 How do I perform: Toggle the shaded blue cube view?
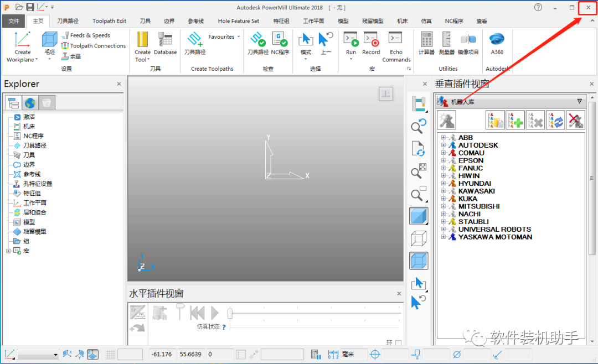419,216
